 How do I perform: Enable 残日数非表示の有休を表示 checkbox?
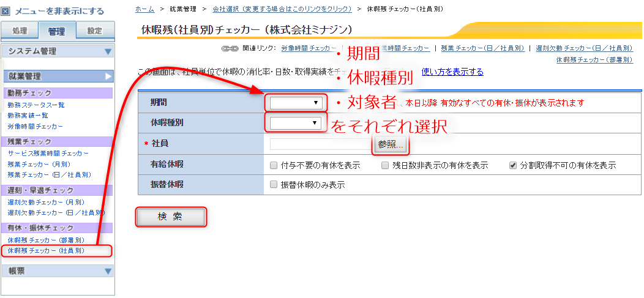click(x=385, y=165)
